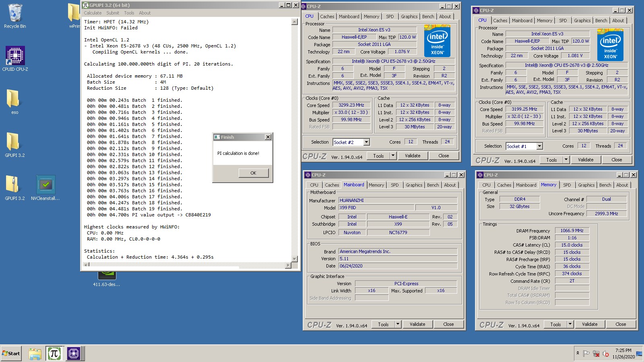Screen dimensions: 644x362
Task: Expand Tools dropdown arrow in Mainboard CPU-Z window
Action: tap(398, 324)
